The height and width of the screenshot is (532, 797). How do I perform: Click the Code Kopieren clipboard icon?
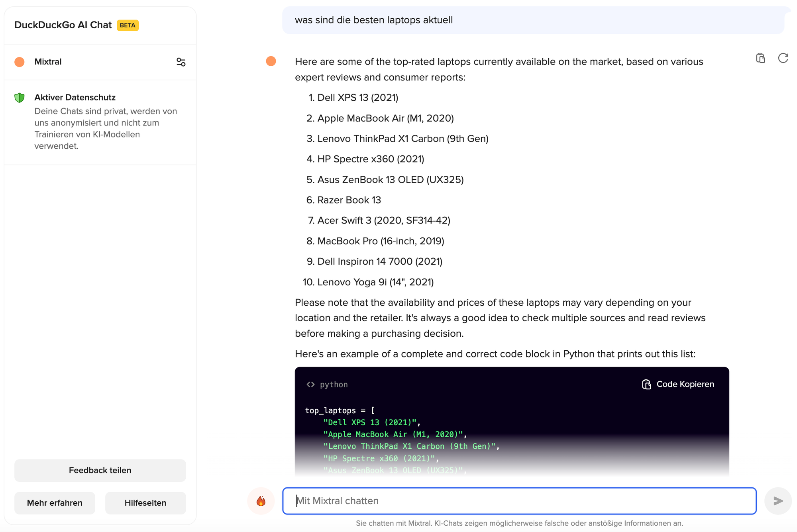click(x=646, y=384)
